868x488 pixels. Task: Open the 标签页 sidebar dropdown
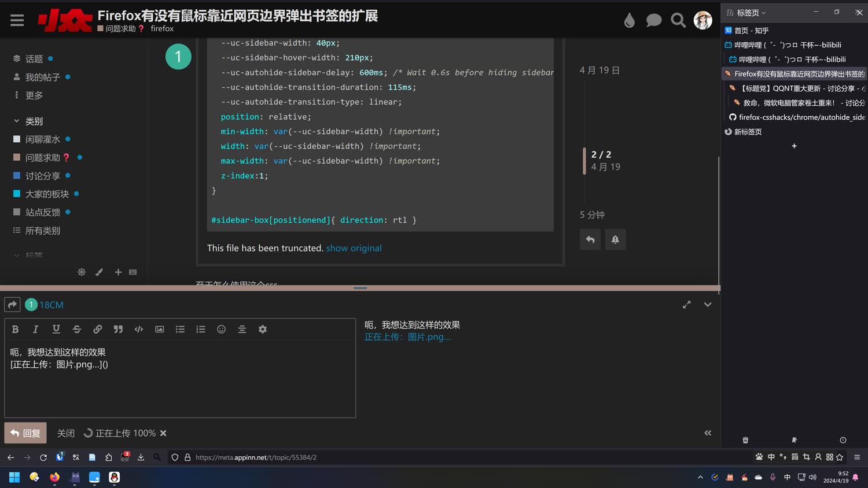pos(751,13)
